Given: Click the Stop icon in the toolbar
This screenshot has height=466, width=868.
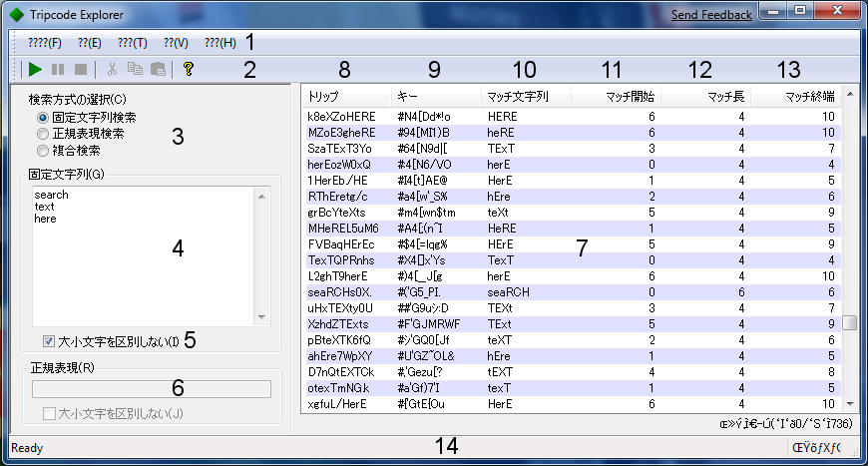Looking at the screenshot, I should click(x=81, y=70).
